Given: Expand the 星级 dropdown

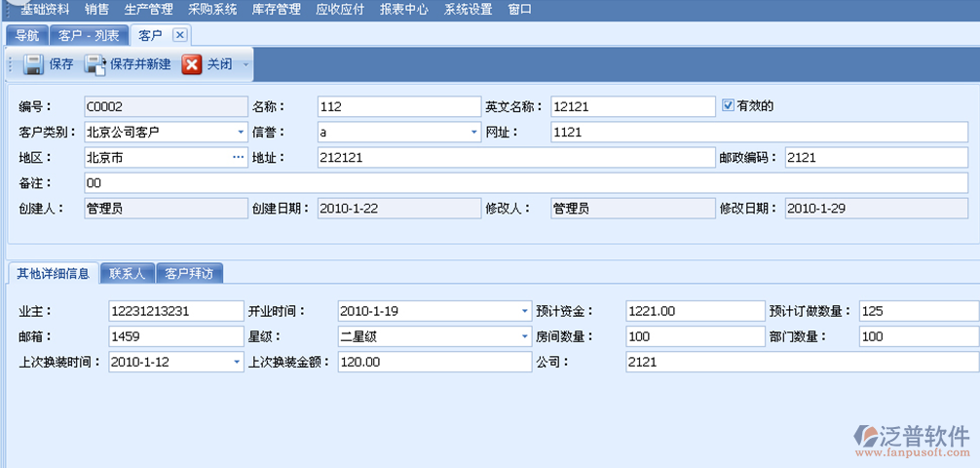Looking at the screenshot, I should (x=525, y=336).
